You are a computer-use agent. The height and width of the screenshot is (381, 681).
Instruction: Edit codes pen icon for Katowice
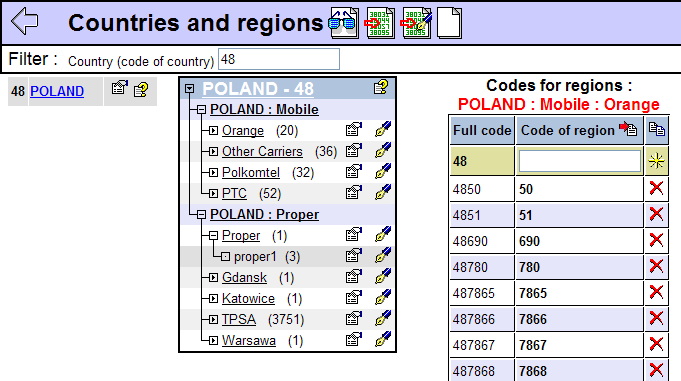[383, 297]
